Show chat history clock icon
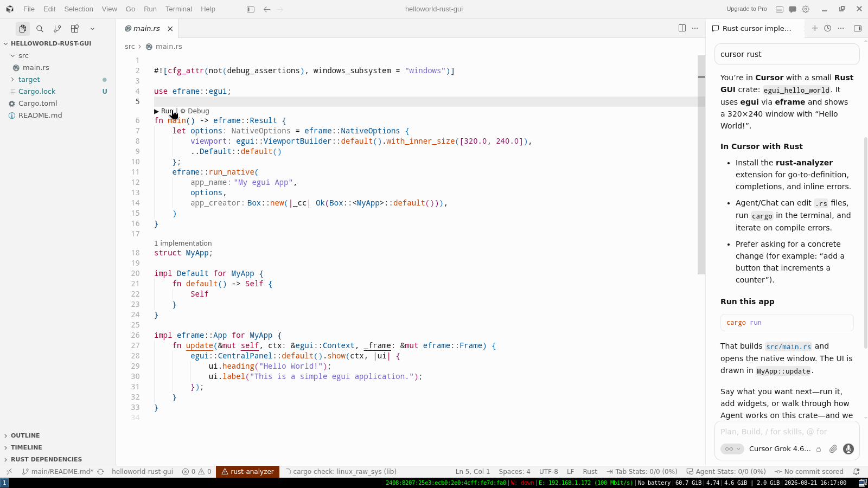 pos(828,28)
